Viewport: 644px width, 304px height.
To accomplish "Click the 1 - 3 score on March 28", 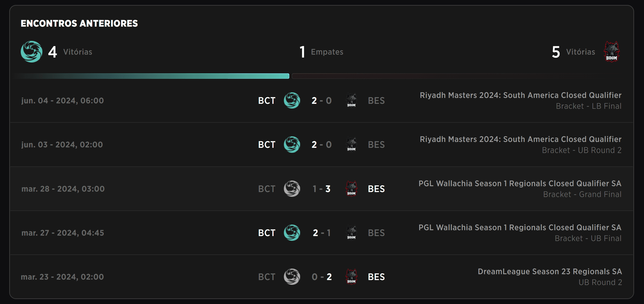I will click(x=322, y=189).
